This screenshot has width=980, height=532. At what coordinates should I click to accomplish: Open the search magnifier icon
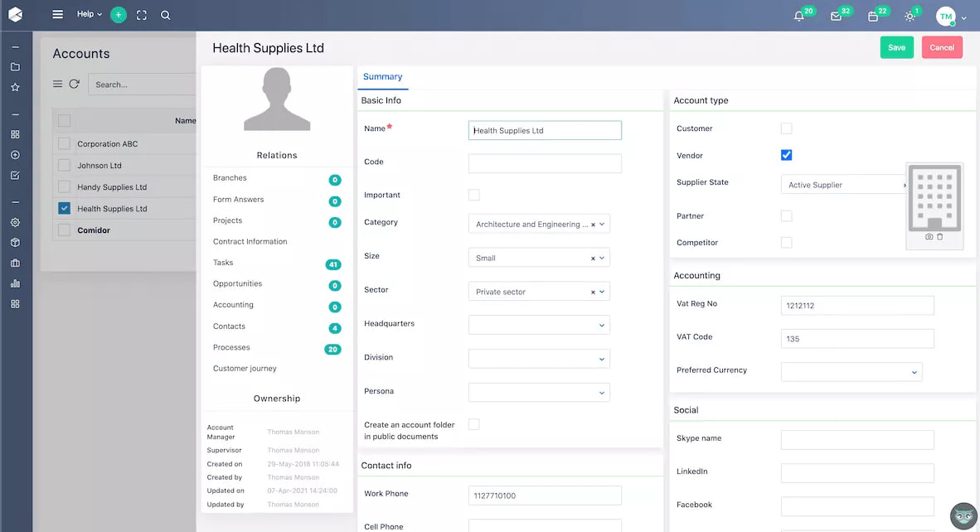tap(166, 15)
